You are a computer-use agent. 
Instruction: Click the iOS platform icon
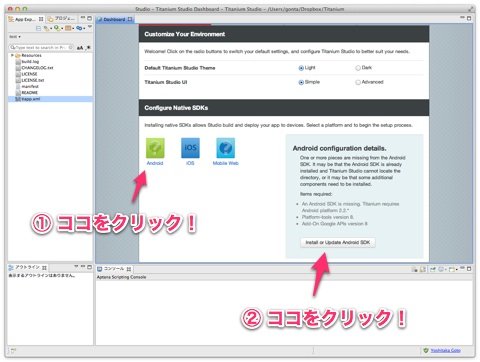[x=190, y=148]
